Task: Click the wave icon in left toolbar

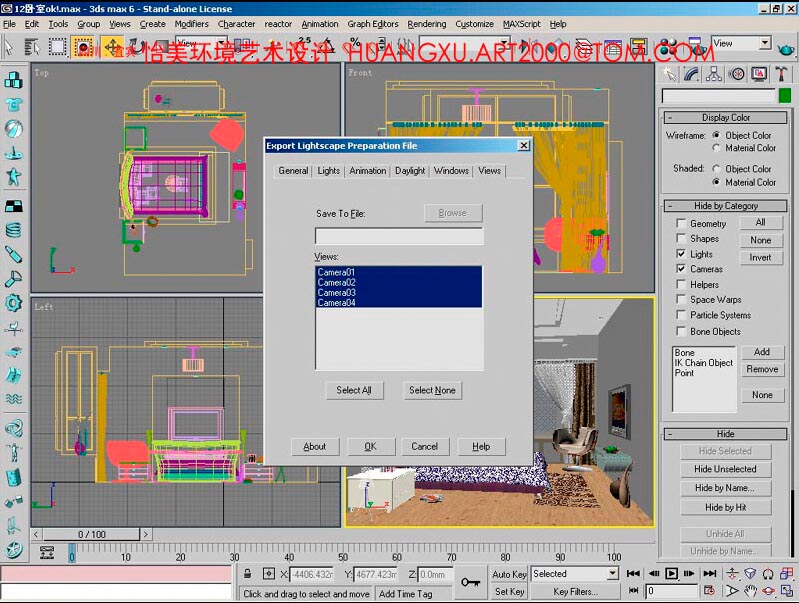Action: (x=14, y=399)
